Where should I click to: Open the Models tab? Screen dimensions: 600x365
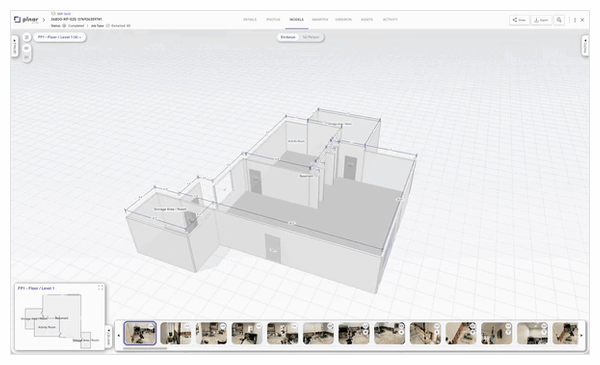(297, 20)
